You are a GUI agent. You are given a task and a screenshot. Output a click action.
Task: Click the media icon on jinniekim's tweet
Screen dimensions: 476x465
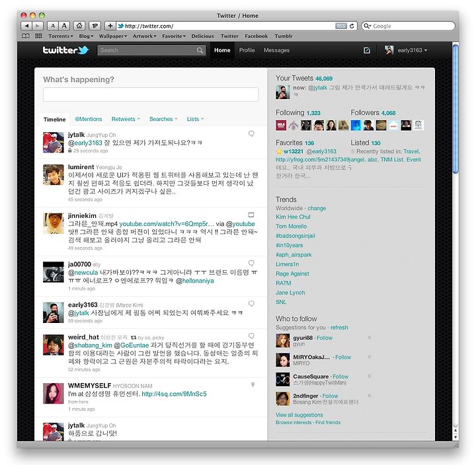pos(251,215)
